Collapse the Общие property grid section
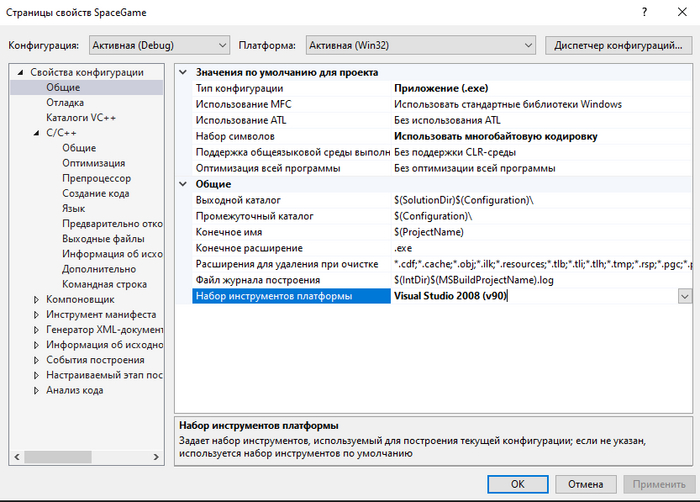 pyautogui.click(x=183, y=184)
